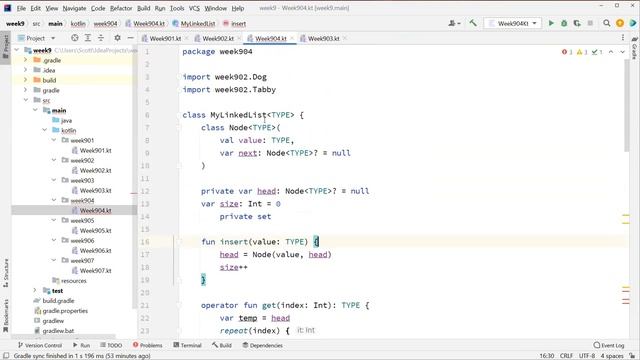Image resolution: width=640 pixels, height=360 pixels.
Task: Click cursor position 16:30 in status bar
Action: pyautogui.click(x=547, y=356)
